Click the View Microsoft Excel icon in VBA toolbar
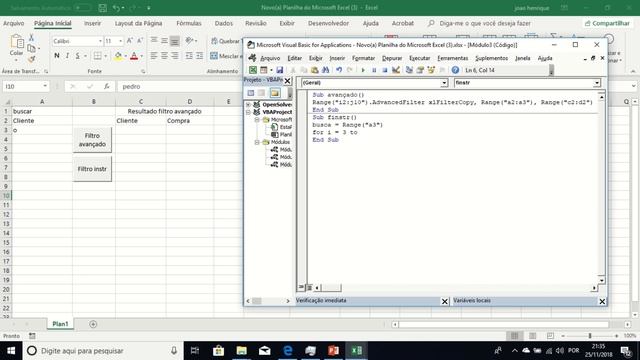640x360 pixels. click(x=253, y=70)
